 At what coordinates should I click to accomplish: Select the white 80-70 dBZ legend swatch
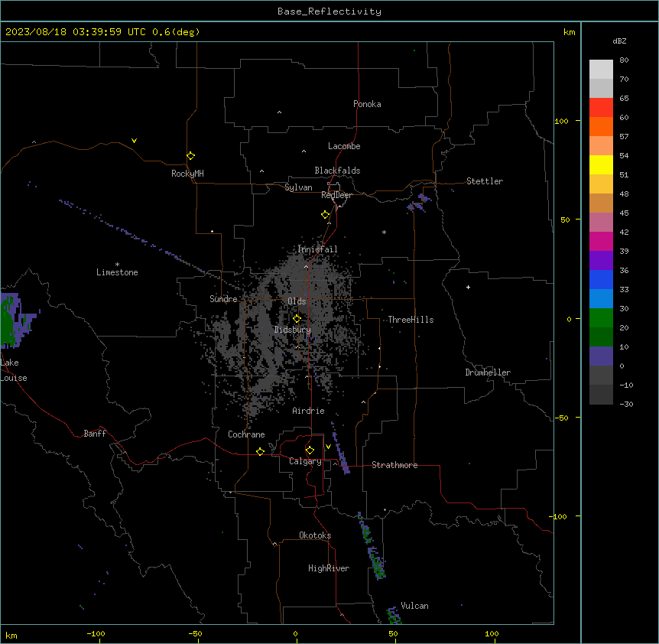601,70
